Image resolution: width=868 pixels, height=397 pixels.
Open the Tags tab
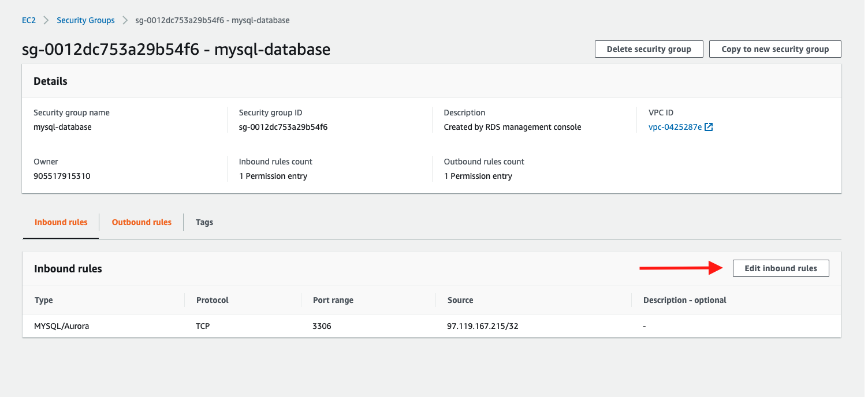(x=204, y=222)
